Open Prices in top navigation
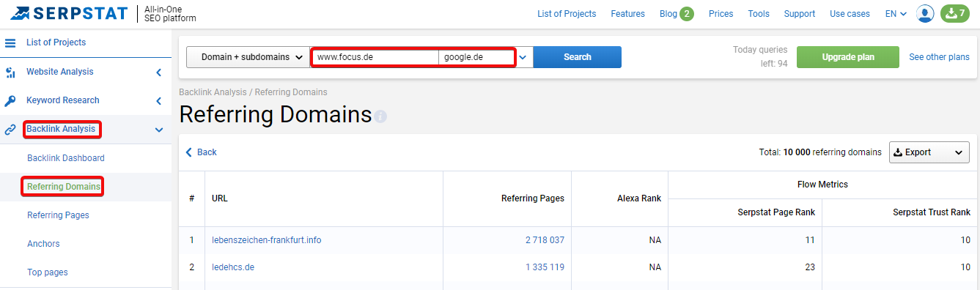The height and width of the screenshot is (290, 980). tap(721, 14)
